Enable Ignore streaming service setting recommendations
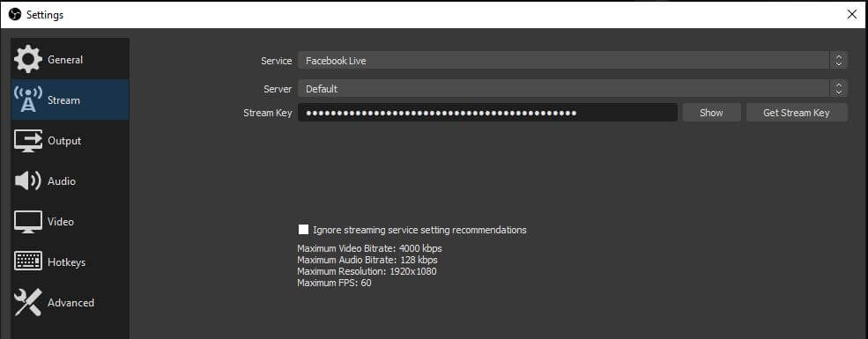Viewport: 868px width, 339px height. click(x=303, y=230)
